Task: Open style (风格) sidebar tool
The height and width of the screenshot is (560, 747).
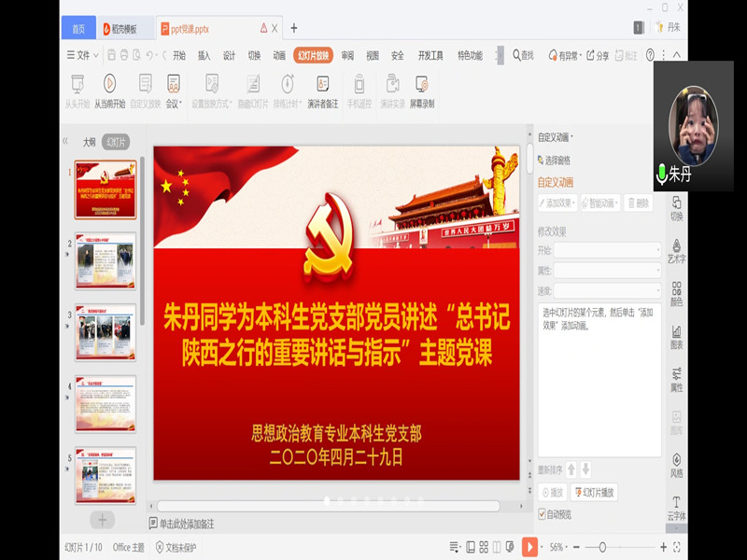Action: [676, 465]
